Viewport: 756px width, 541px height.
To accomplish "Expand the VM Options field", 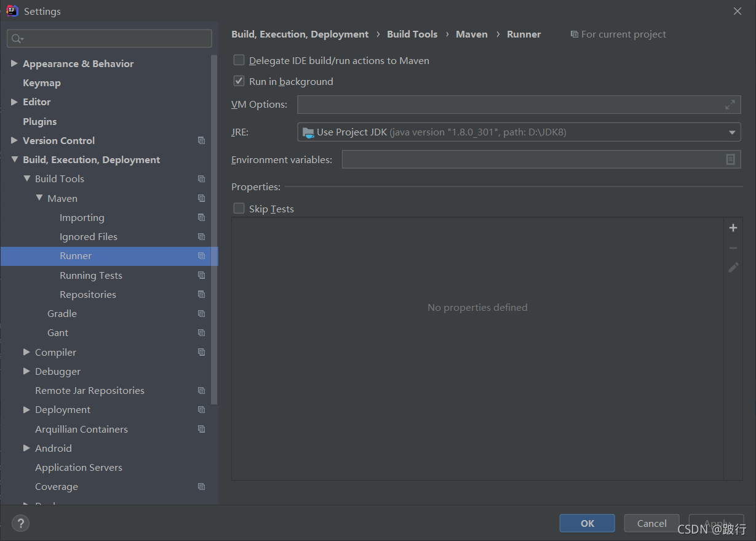I will point(730,105).
